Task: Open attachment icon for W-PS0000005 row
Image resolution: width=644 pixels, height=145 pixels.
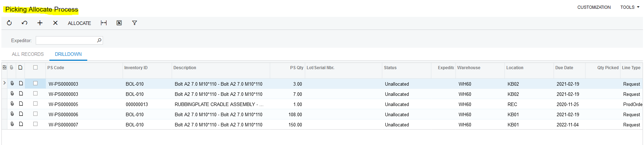Action: (x=12, y=104)
